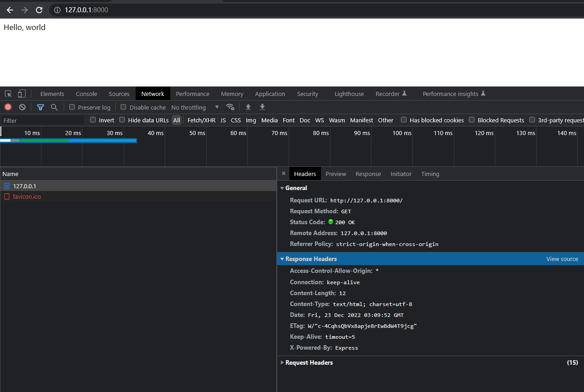Enable the Preserve log checkbox

(x=72, y=107)
